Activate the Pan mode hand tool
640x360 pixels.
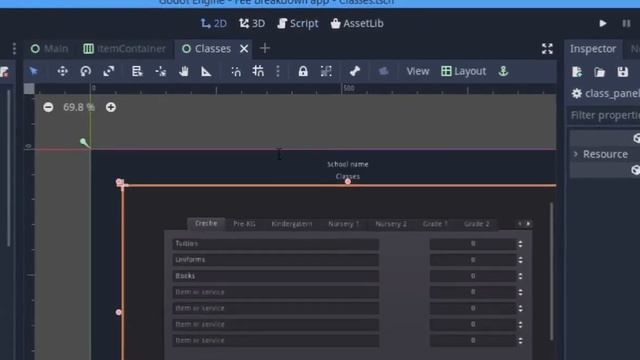point(184,71)
